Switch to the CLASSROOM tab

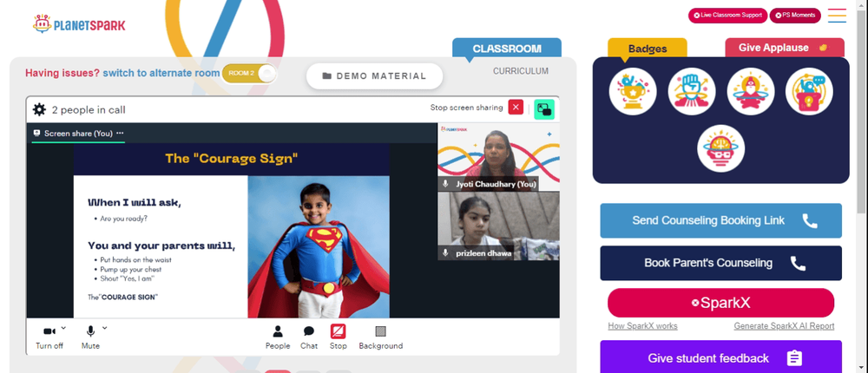pos(507,49)
